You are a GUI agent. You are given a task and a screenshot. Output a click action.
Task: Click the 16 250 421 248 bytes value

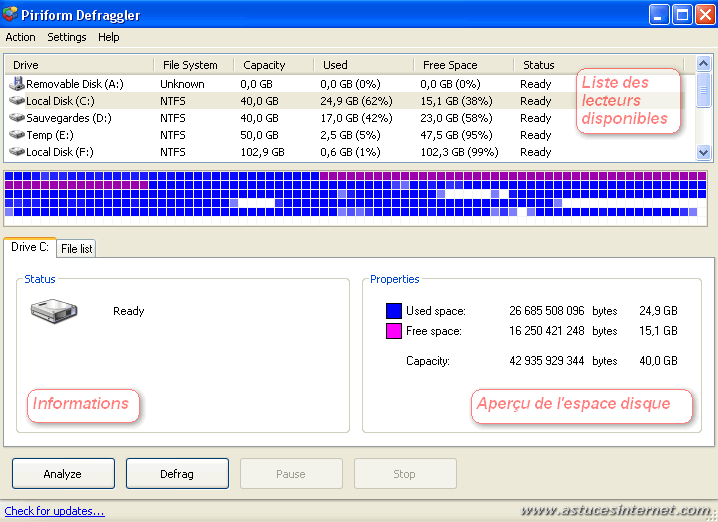547,331
